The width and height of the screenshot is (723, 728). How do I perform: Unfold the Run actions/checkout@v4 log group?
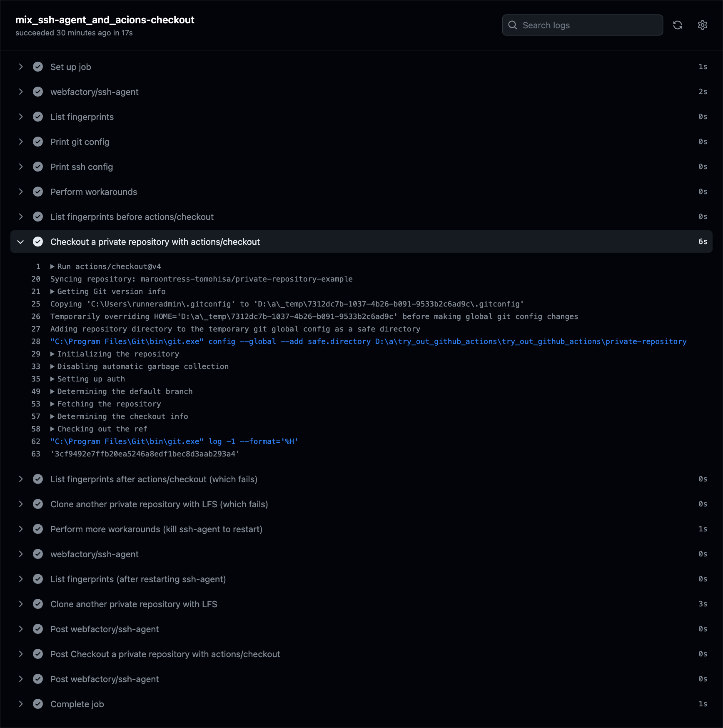(52, 267)
